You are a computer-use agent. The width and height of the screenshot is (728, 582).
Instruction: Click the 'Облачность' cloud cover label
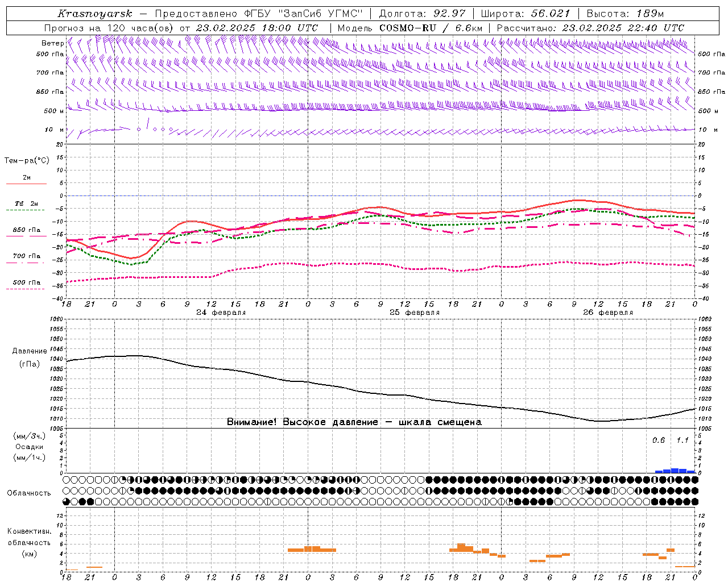coord(29,493)
